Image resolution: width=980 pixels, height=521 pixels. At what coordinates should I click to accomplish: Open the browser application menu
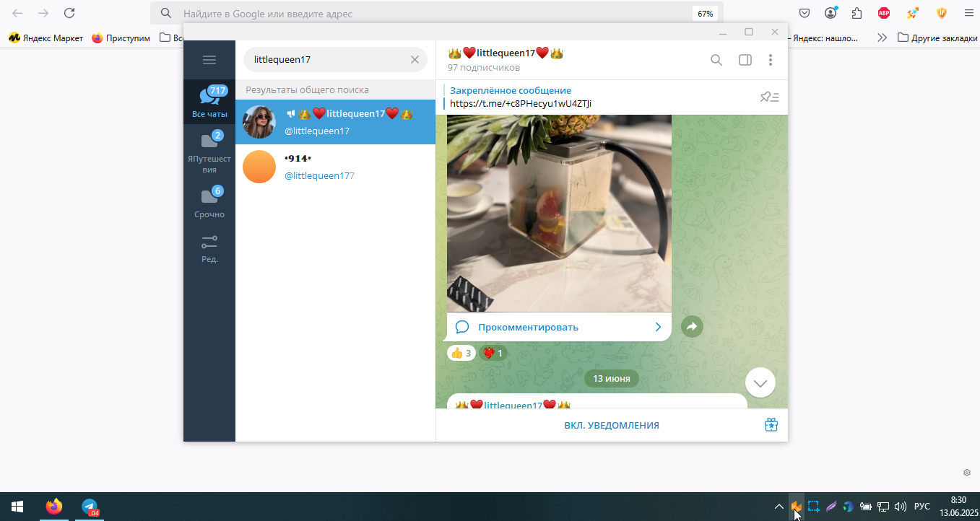pyautogui.click(x=968, y=13)
